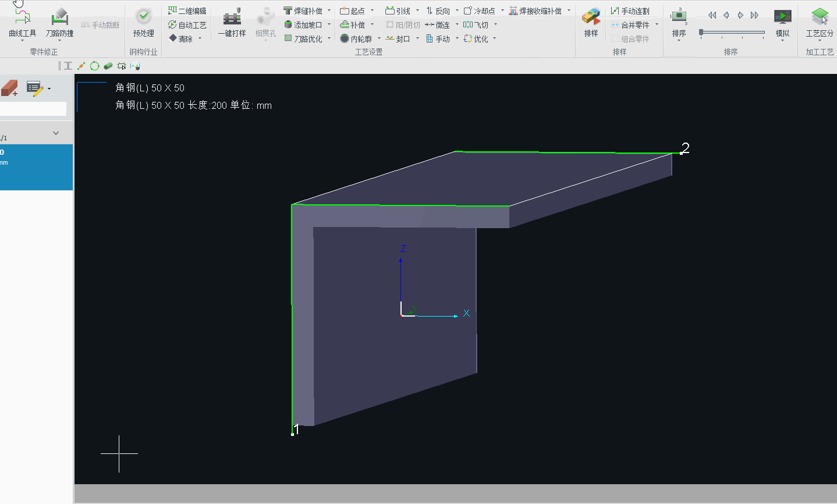Click the add part brick icon

9,88
